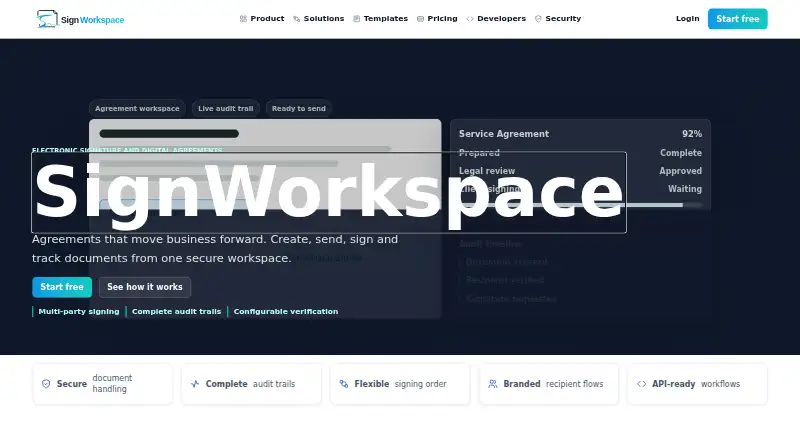Click the Complete audit trails hero label

coord(176,311)
